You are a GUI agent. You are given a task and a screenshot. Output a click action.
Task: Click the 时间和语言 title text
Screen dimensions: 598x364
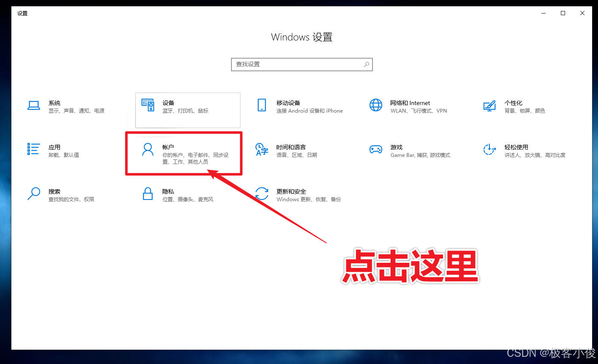291,147
